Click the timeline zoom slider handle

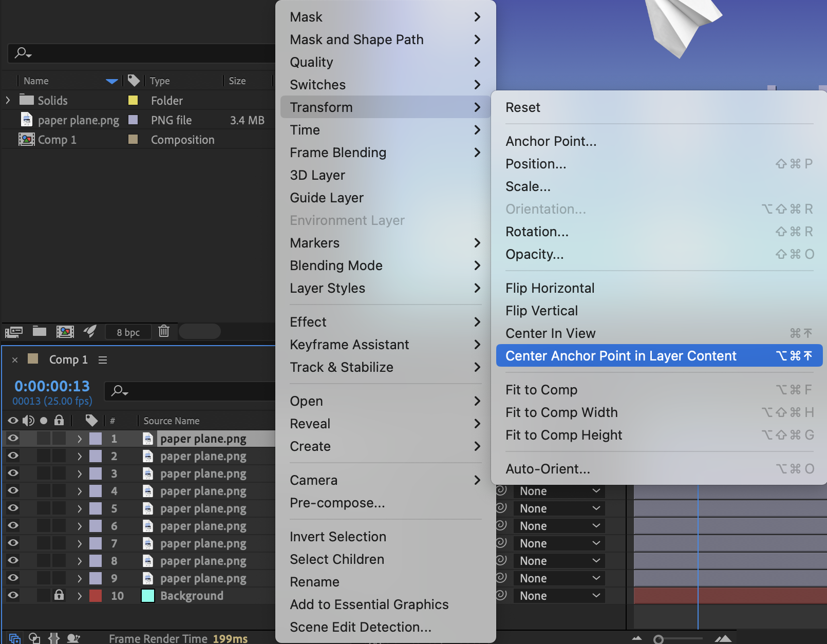[659, 639]
